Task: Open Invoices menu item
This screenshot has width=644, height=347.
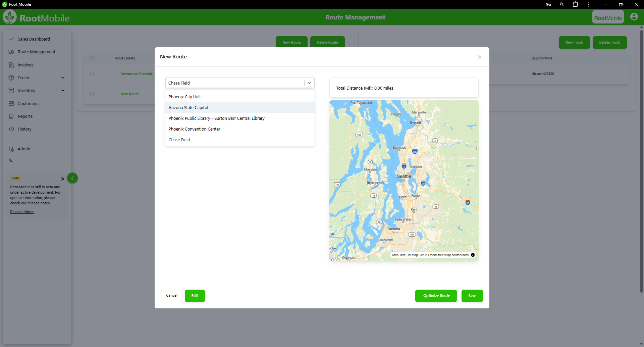Action: click(x=25, y=65)
